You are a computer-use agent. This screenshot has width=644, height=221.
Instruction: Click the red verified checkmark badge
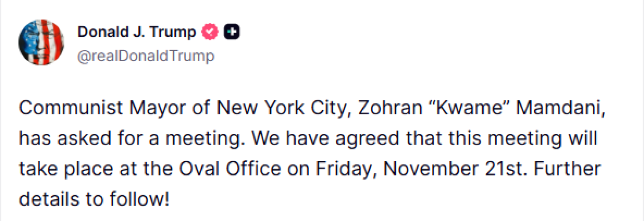[210, 32]
